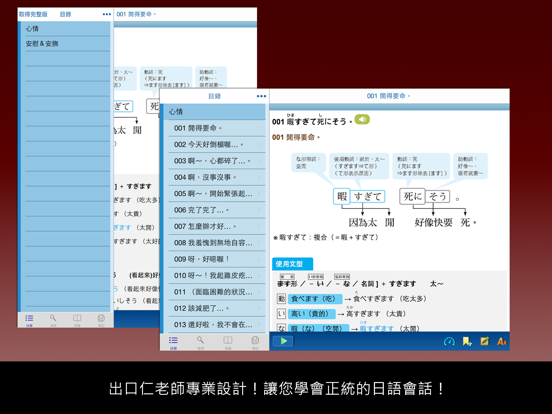Open the three-dot menu in back window

(x=107, y=14)
